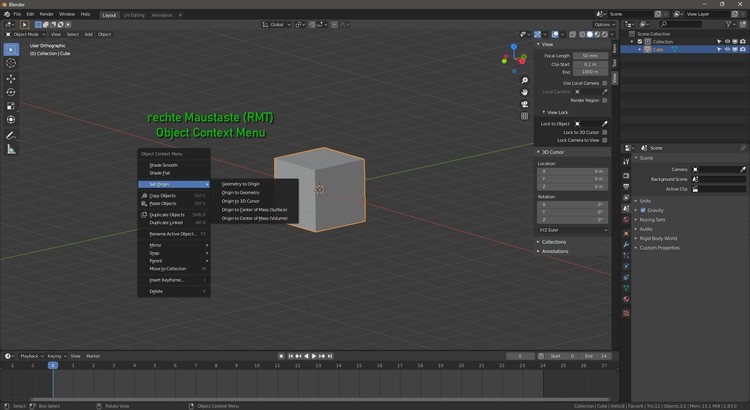Switch to the UV Editing workspace tab
Image resolution: width=750 pixels, height=410 pixels.
pyautogui.click(x=133, y=15)
